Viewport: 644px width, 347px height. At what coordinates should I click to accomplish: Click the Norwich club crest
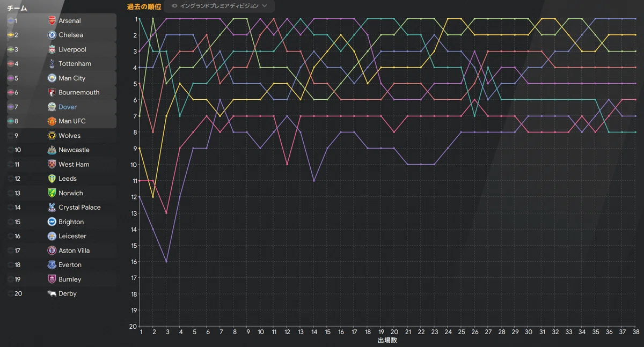pos(52,193)
